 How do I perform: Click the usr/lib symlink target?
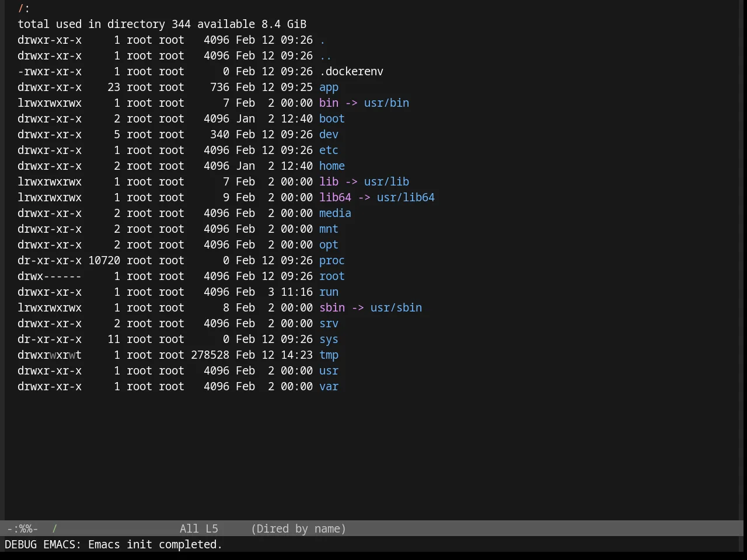(x=386, y=182)
